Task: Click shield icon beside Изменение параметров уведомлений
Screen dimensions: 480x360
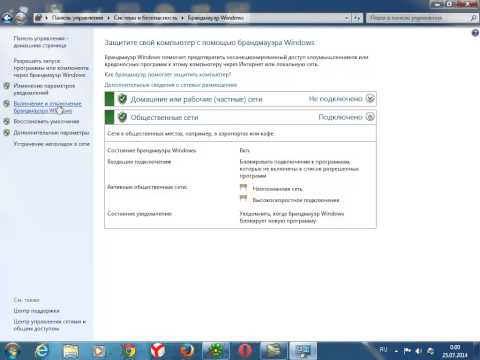Action: coord(7,86)
